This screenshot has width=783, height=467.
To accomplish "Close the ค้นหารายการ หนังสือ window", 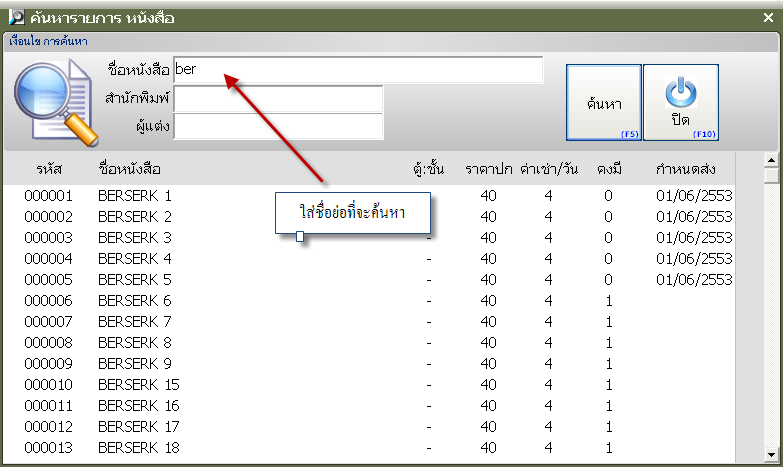I will pyautogui.click(x=769, y=17).
